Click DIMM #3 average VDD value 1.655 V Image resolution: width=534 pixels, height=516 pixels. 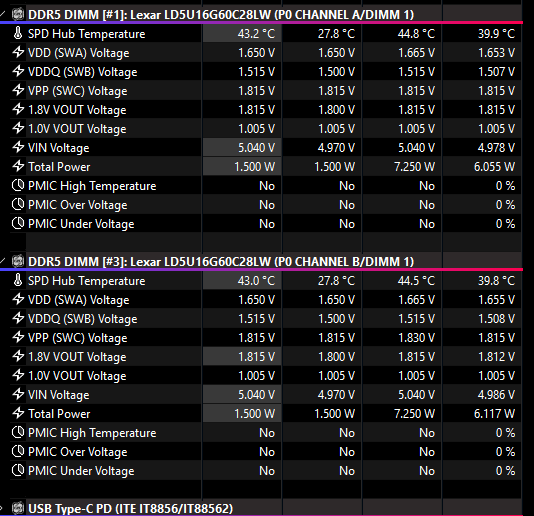click(x=496, y=300)
